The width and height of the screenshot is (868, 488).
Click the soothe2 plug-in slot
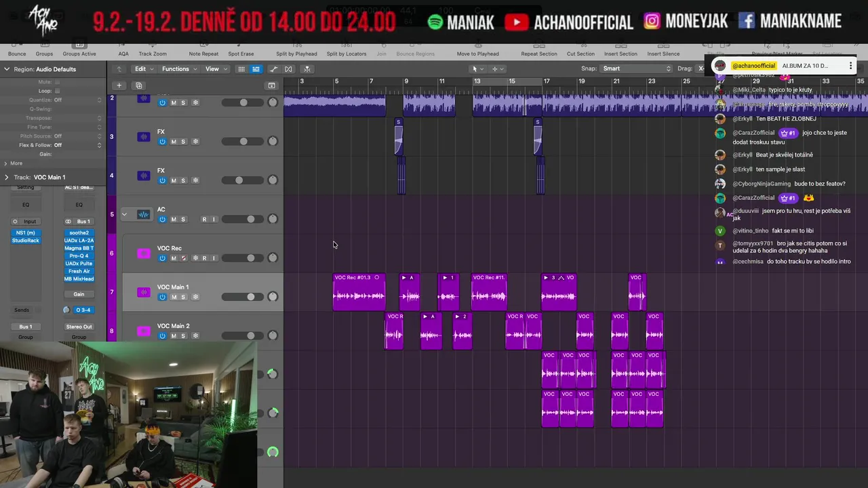tap(79, 233)
